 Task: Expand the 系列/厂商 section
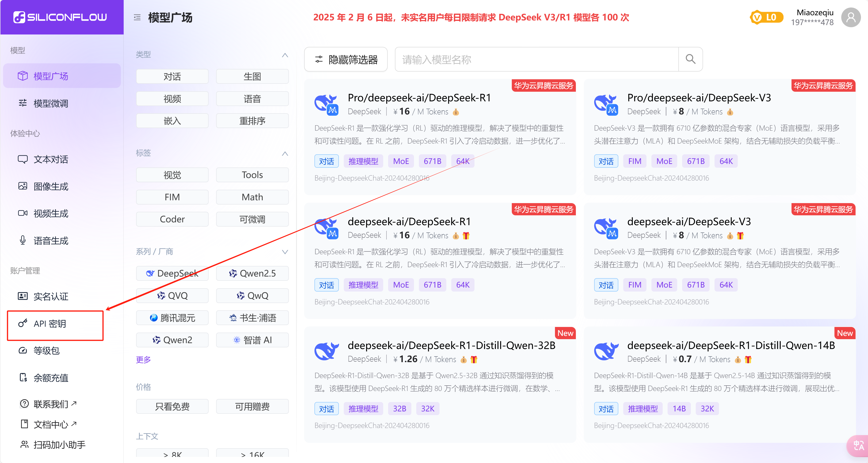[x=285, y=251]
